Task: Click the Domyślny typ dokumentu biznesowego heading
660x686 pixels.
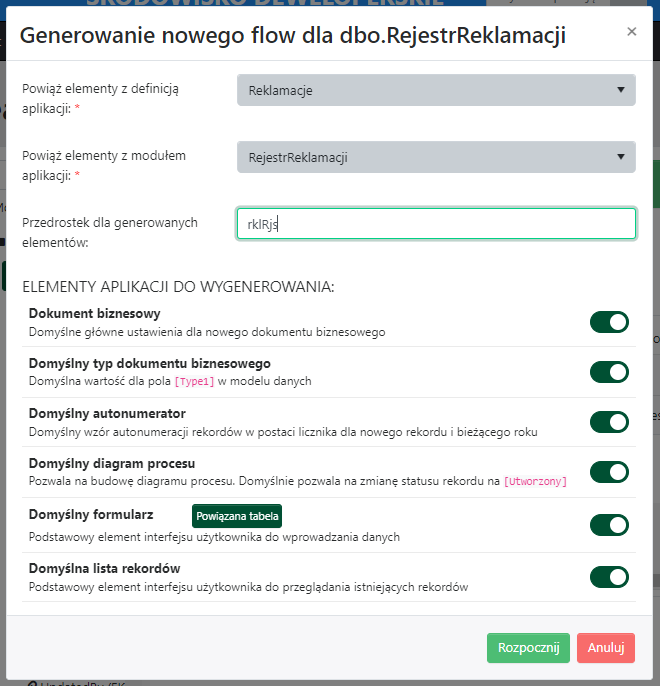Action: point(150,364)
